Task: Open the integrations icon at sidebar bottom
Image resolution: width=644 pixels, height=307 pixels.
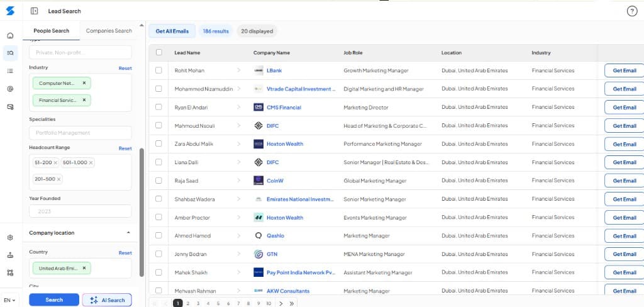Action: (11, 272)
